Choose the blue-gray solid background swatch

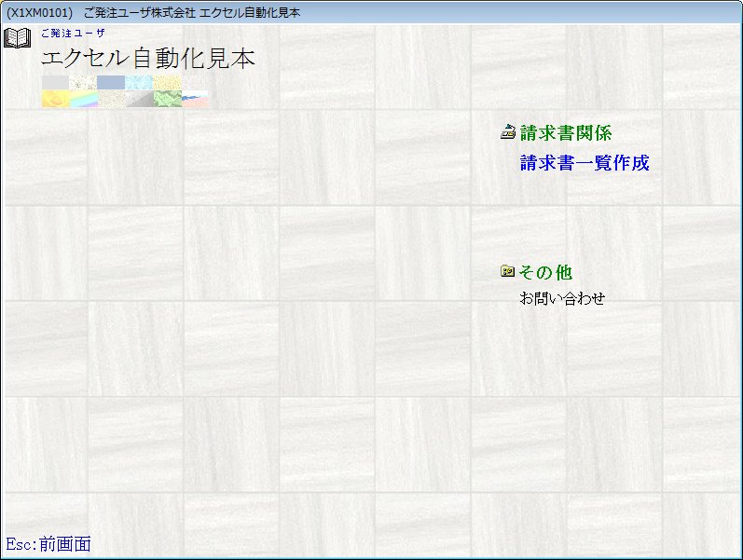coord(111,82)
